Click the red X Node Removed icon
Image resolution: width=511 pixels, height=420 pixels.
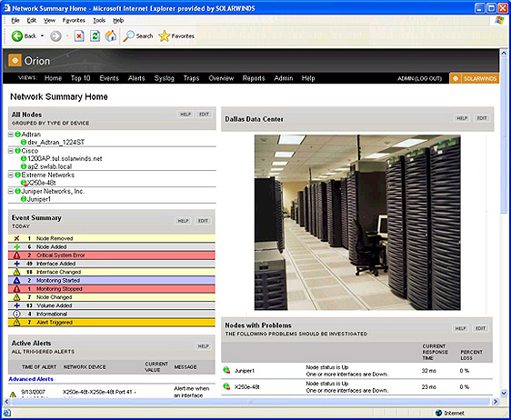coord(16,238)
